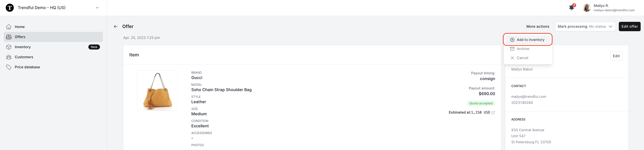Open the More actions menu

pyautogui.click(x=538, y=27)
